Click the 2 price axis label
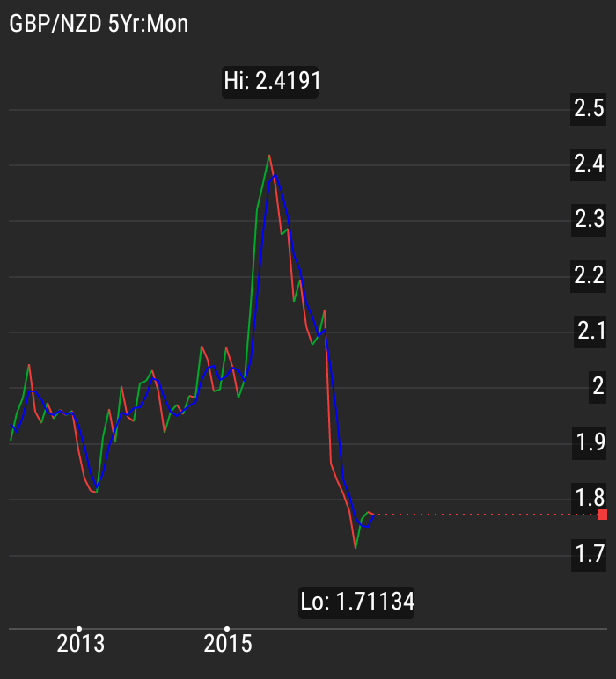This screenshot has width=616, height=679. (x=598, y=387)
